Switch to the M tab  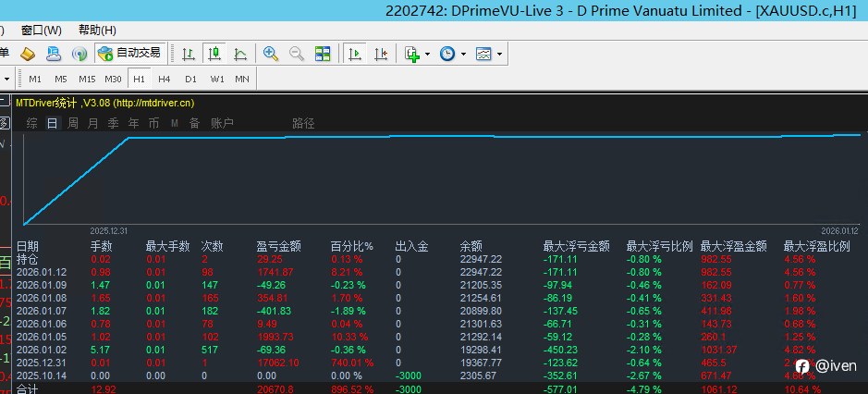point(175,124)
